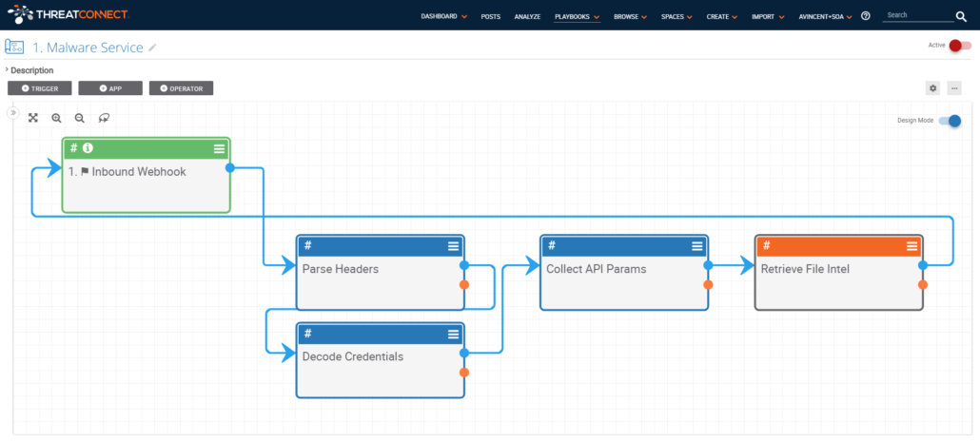The height and width of the screenshot is (442, 980).
Task: Click hash icon on Retrieve File Intel
Action: [766, 245]
